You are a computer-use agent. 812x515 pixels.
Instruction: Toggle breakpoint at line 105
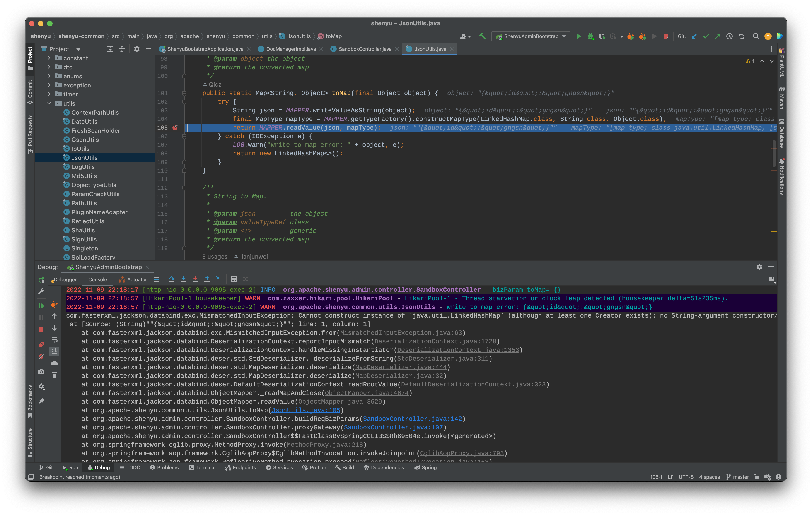(175, 128)
